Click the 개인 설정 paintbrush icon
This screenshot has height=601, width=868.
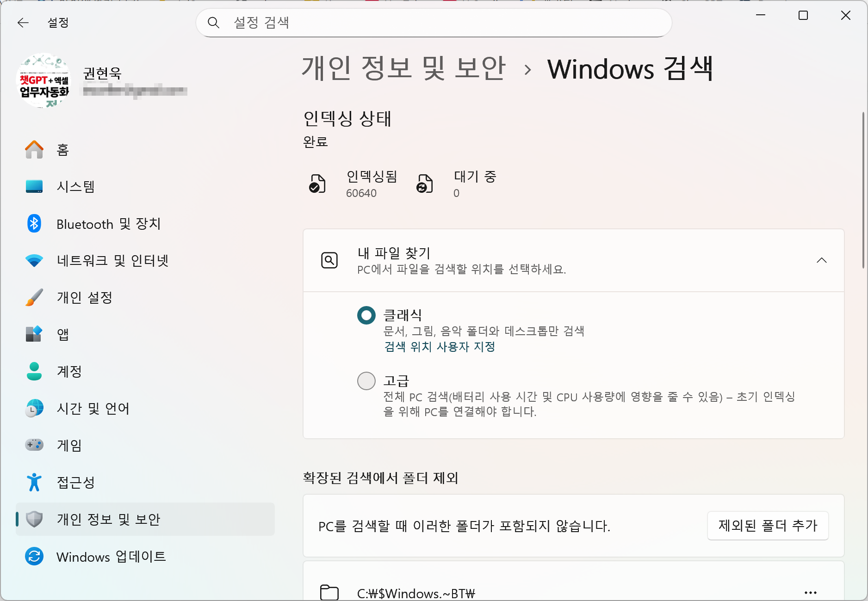coord(34,298)
